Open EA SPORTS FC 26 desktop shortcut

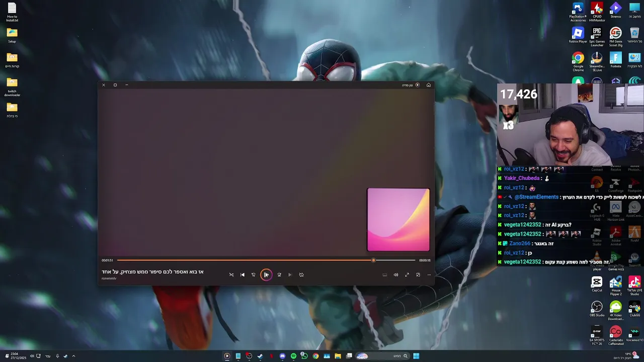pos(597,335)
